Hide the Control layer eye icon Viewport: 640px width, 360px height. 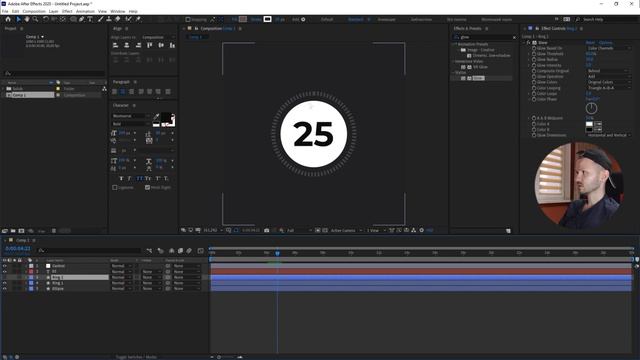click(5, 266)
